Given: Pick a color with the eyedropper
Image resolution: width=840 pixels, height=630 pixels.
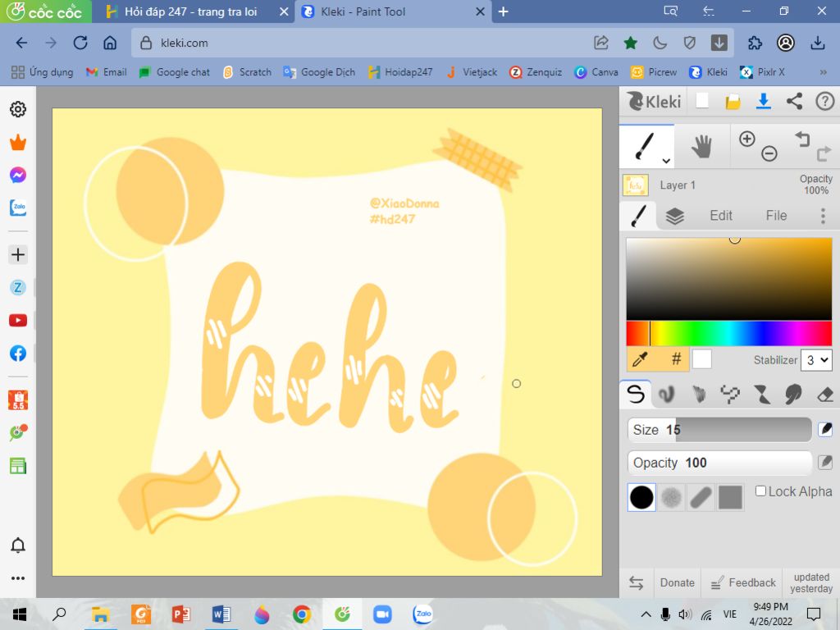Looking at the screenshot, I should 640,359.
